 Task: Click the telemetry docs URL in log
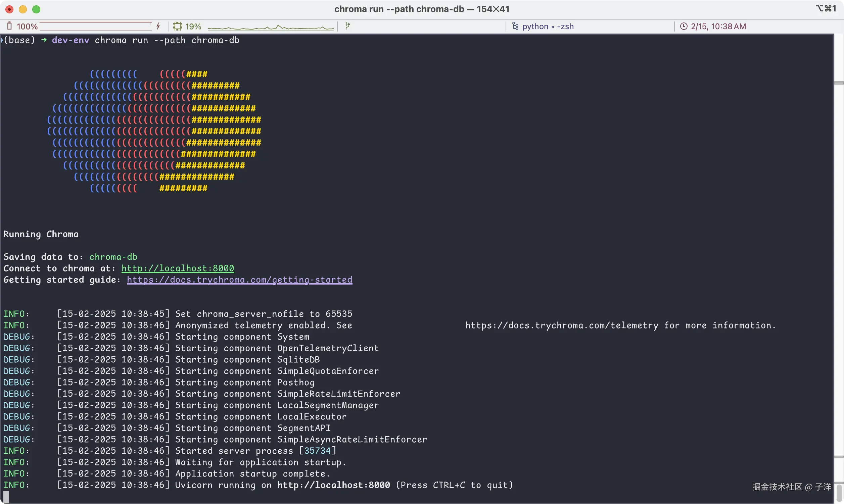tap(561, 325)
